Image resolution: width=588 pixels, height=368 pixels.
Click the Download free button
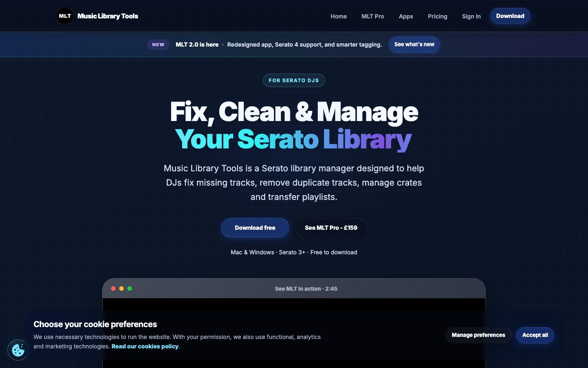point(255,228)
